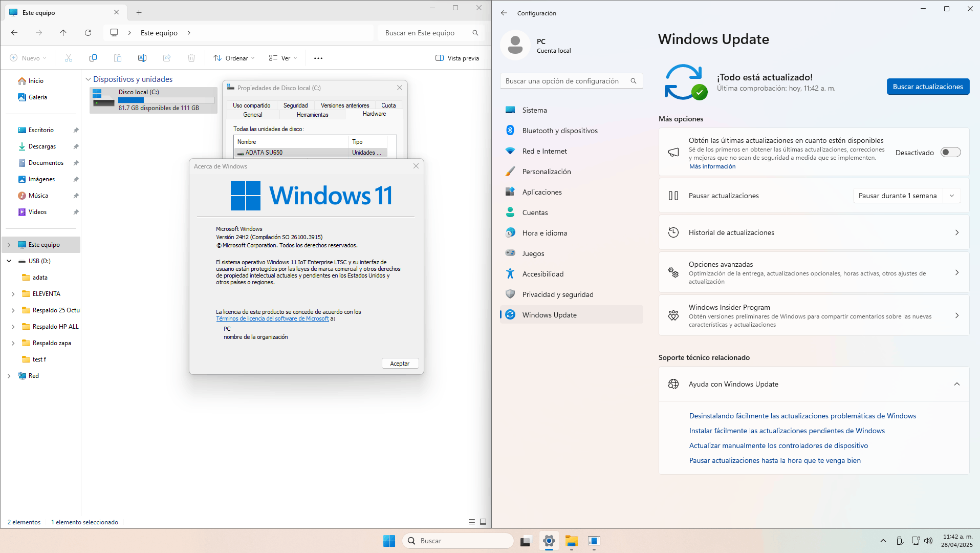This screenshot has width=980, height=553.
Task: Go back with Explorer's back arrow
Action: [x=14, y=33]
